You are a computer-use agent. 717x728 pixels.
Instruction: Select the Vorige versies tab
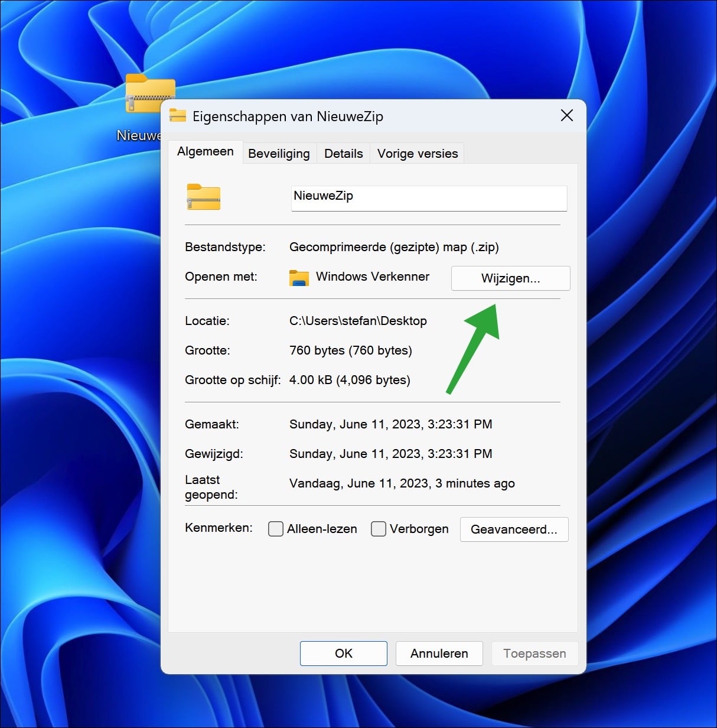pos(417,153)
